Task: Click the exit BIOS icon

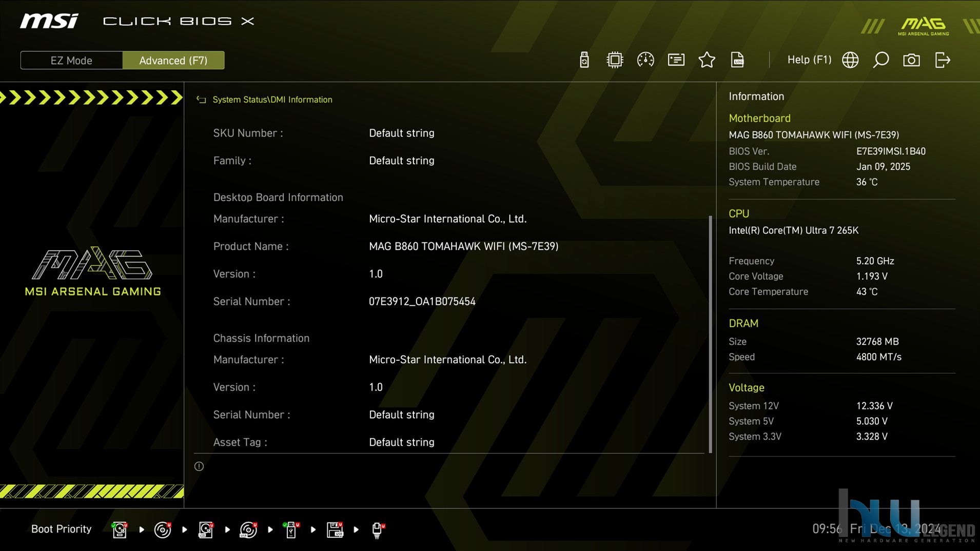Action: (943, 60)
